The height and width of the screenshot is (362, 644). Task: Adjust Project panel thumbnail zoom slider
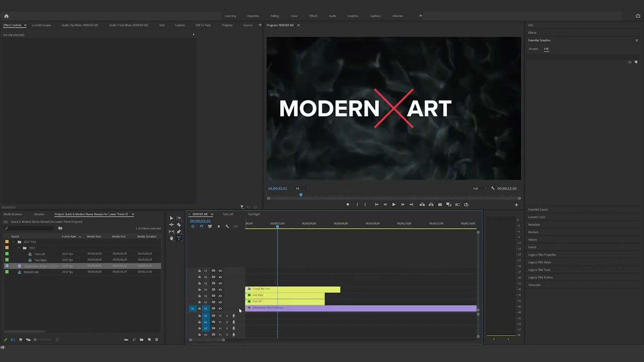point(43,340)
